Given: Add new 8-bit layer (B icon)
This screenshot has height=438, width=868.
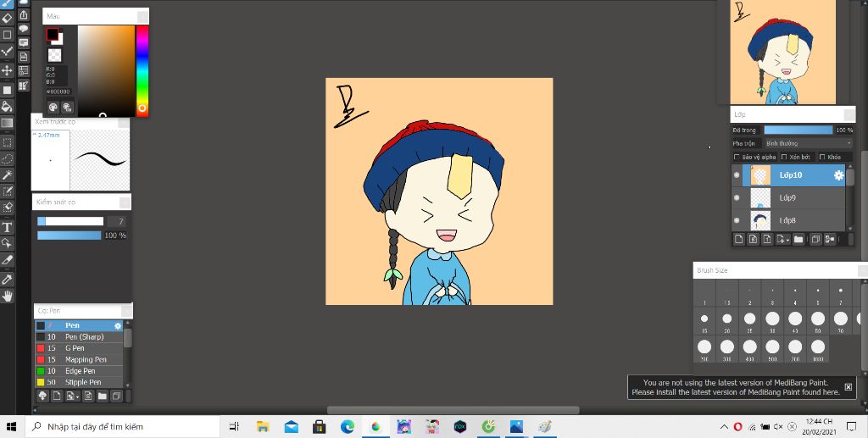Looking at the screenshot, I should click(753, 240).
